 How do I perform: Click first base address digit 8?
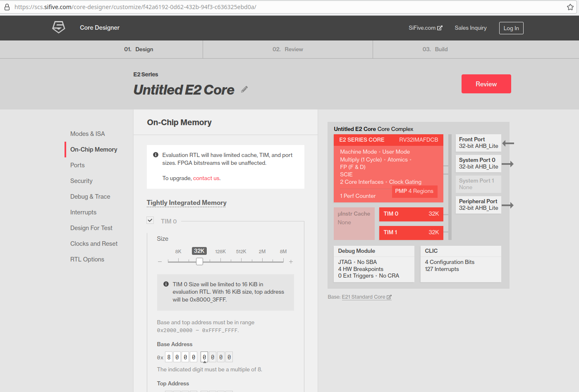tap(169, 357)
